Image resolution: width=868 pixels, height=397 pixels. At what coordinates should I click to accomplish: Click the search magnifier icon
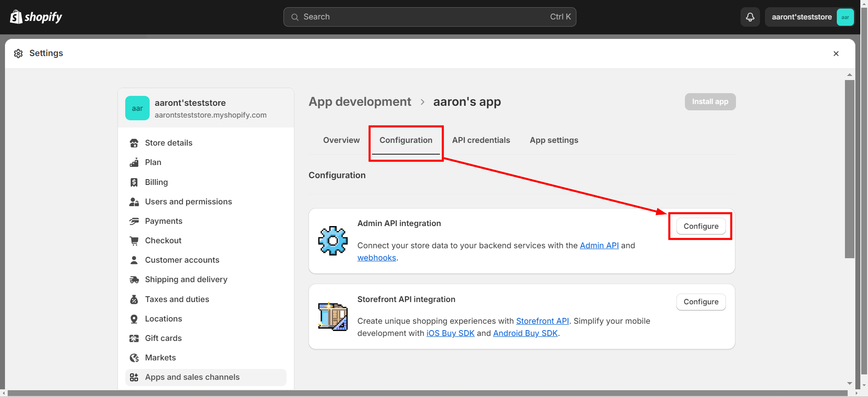(x=295, y=17)
